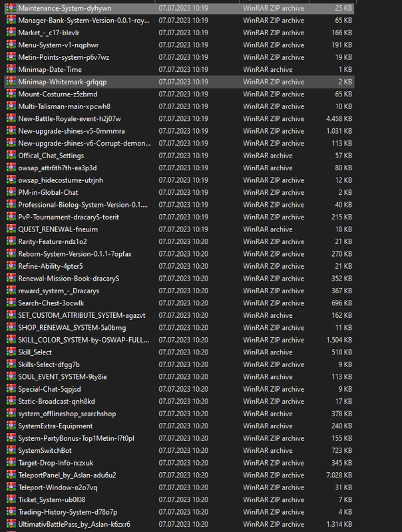Screen dimensions: 402x532
Task: Click the archive icon of Menu-System-v1-nqphwr
Action: click(x=11, y=45)
